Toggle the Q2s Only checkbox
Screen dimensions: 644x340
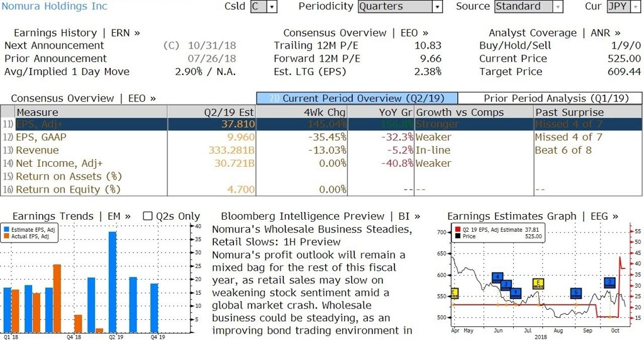click(x=147, y=216)
